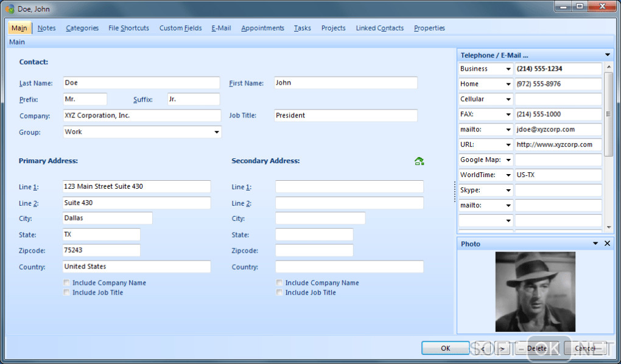The height and width of the screenshot is (364, 621).
Task: Switch to the Notes tab
Action: (x=46, y=28)
